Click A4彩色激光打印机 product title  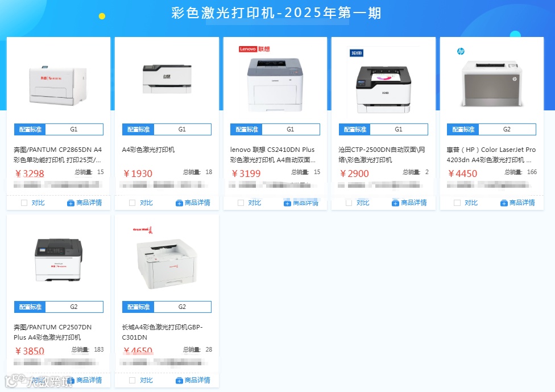point(148,150)
